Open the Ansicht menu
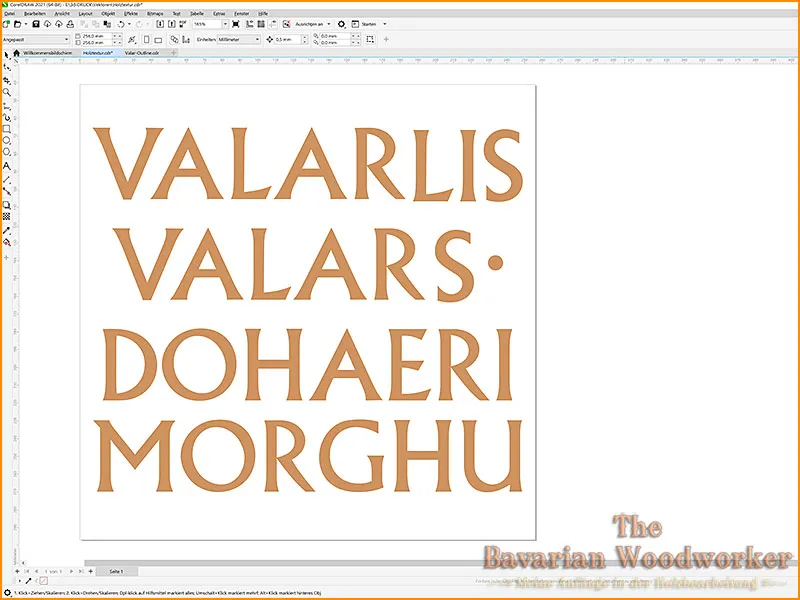800x600 pixels. pyautogui.click(x=63, y=14)
